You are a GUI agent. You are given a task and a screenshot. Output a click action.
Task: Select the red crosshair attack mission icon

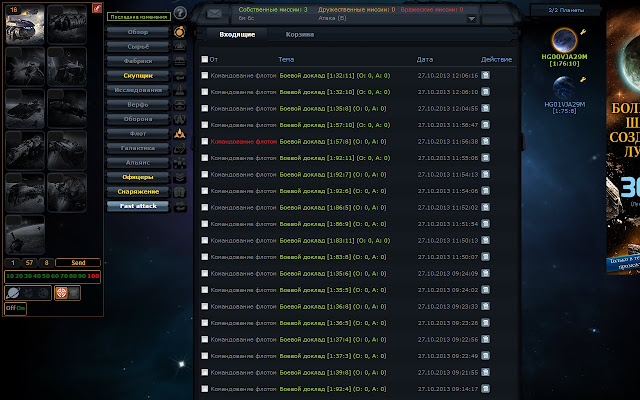tap(61, 293)
